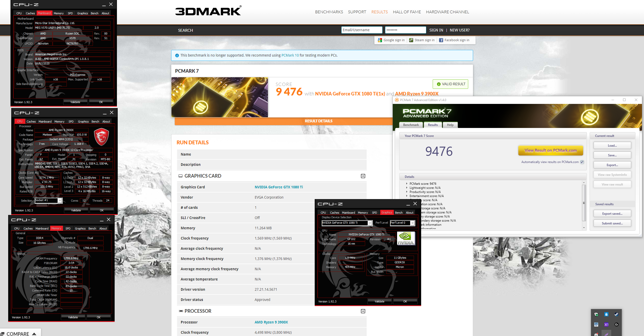Click the Email/Username input field
Image resolution: width=644 pixels, height=336 pixels.
pos(362,30)
